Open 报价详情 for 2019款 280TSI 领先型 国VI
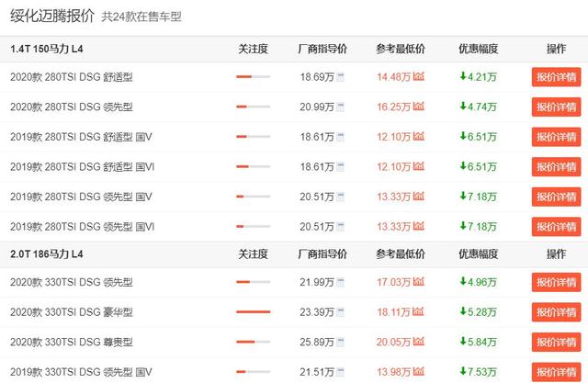Image resolution: width=588 pixels, height=383 pixels. pyautogui.click(x=556, y=226)
